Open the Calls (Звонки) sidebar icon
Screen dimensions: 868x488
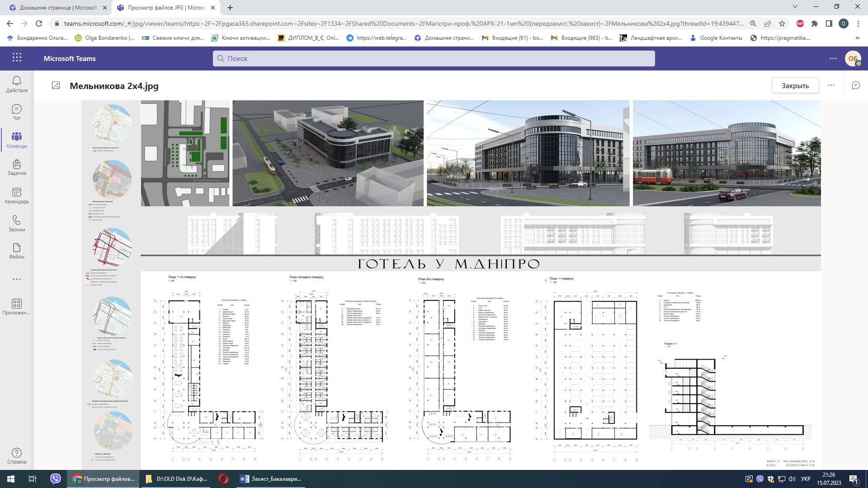[17, 223]
